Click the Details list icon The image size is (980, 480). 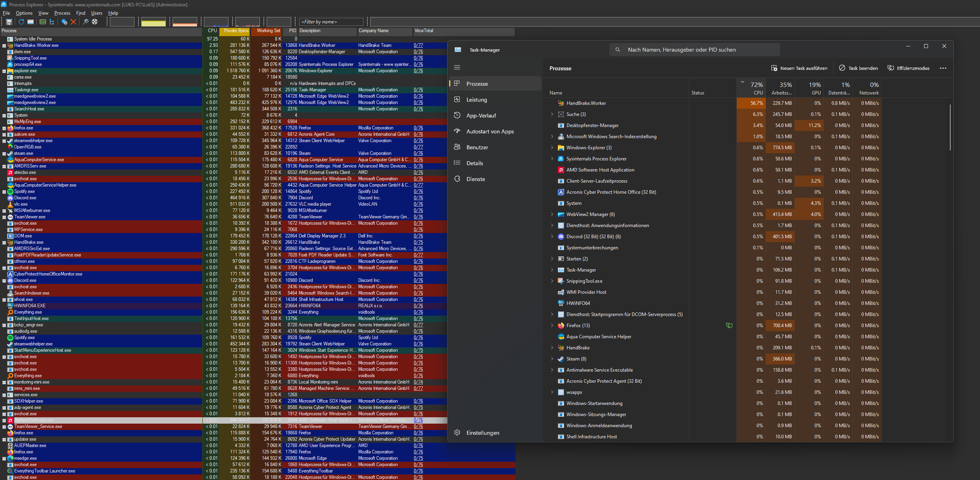(x=457, y=163)
